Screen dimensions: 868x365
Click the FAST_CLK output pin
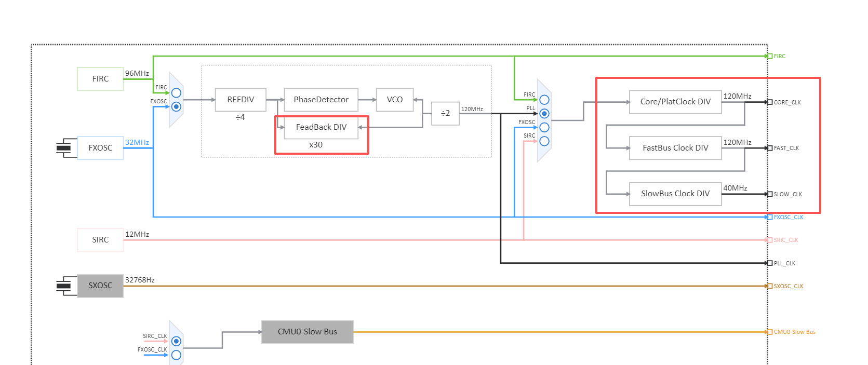point(769,148)
